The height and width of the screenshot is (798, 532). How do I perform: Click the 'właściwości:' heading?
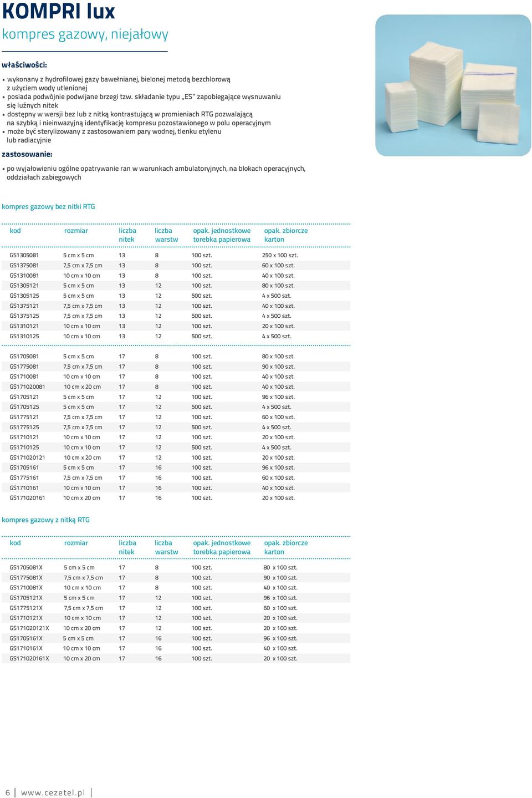(x=24, y=65)
